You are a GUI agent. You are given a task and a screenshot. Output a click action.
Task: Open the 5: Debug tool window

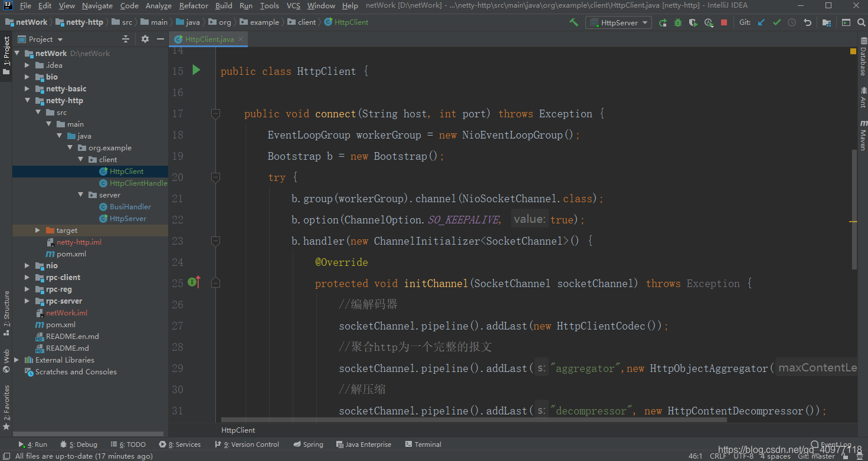coord(78,444)
